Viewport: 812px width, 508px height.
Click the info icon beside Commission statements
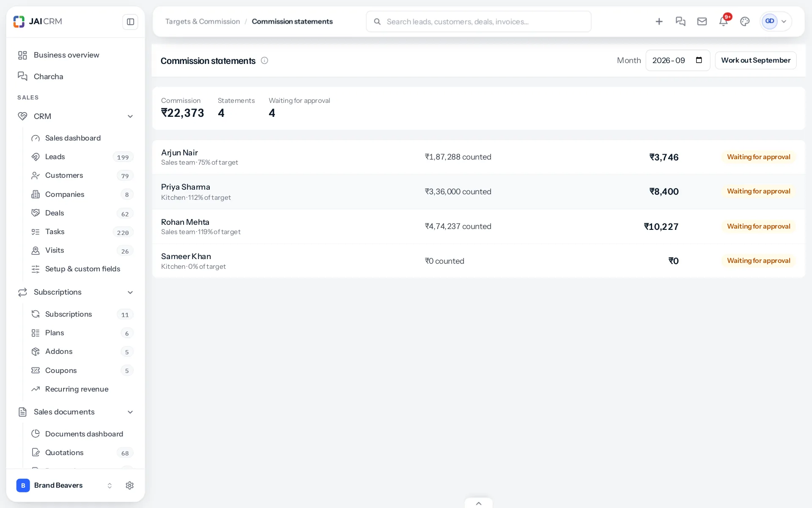tap(264, 61)
